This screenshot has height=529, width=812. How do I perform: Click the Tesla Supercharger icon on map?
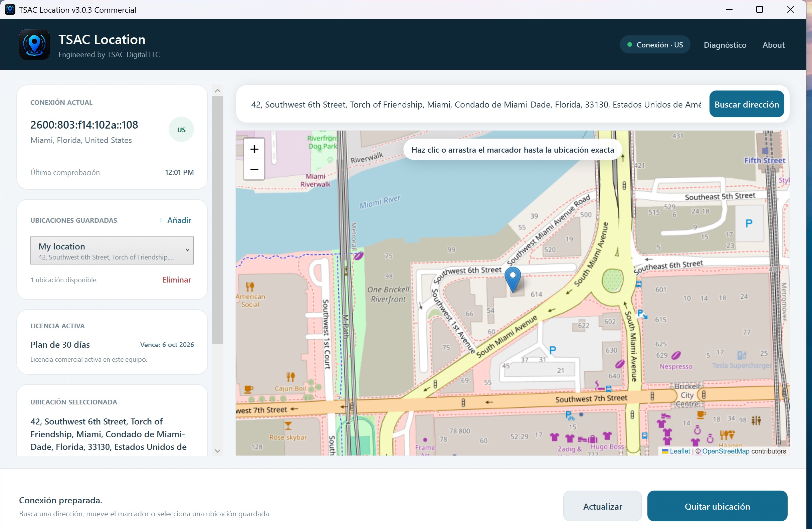click(x=742, y=355)
